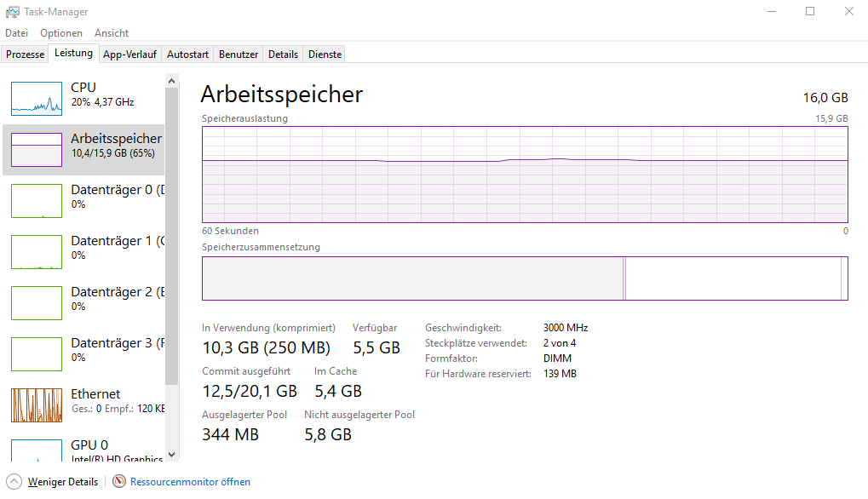Select the GPU 0 graph icon
The image size is (868, 499).
[37, 450]
